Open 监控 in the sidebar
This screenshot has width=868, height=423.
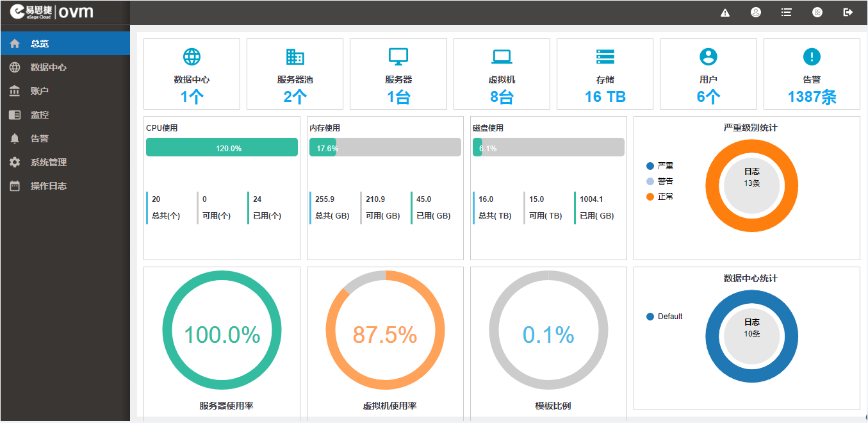65,115
